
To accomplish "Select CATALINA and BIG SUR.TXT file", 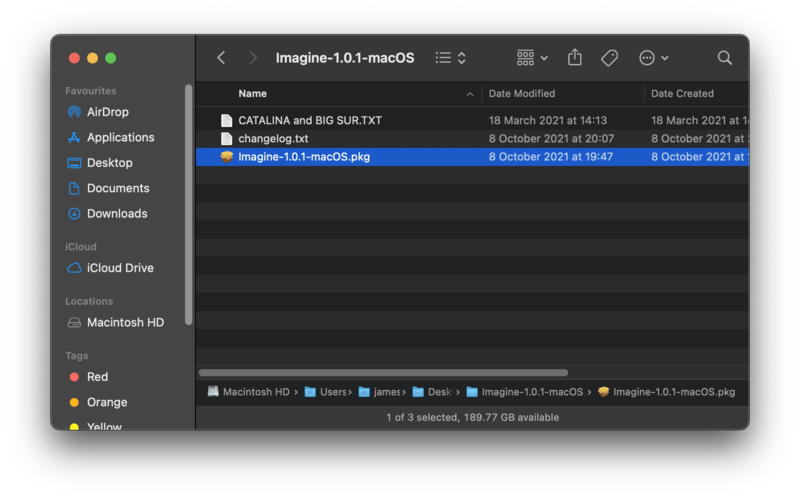I will pos(309,120).
